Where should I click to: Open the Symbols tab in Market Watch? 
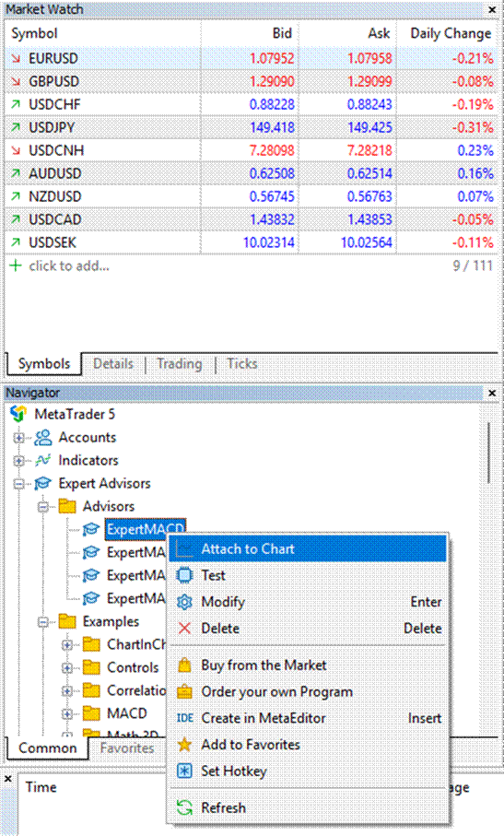[44, 363]
